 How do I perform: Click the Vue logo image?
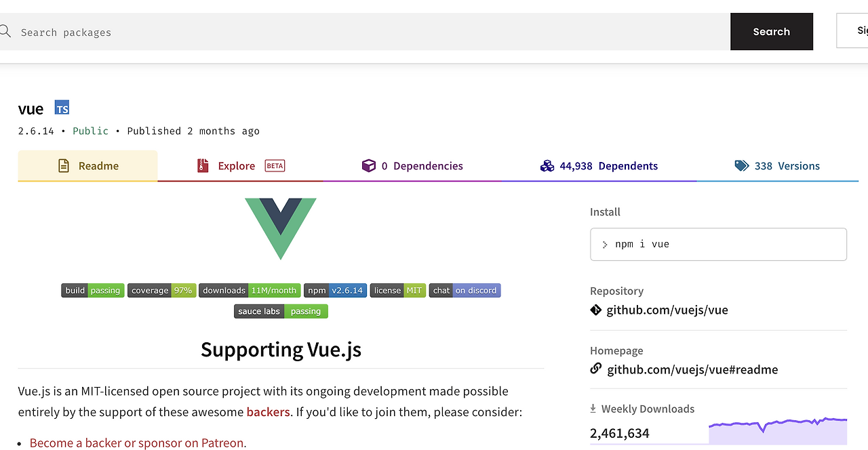(x=281, y=228)
